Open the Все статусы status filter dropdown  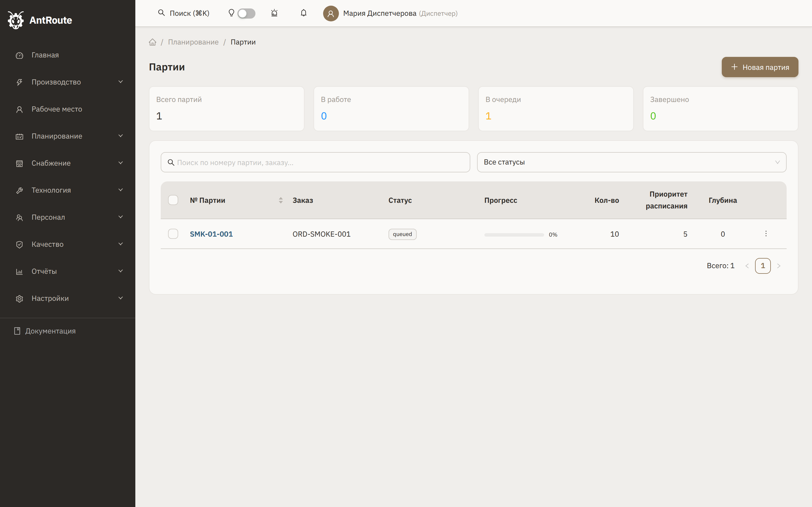631,162
